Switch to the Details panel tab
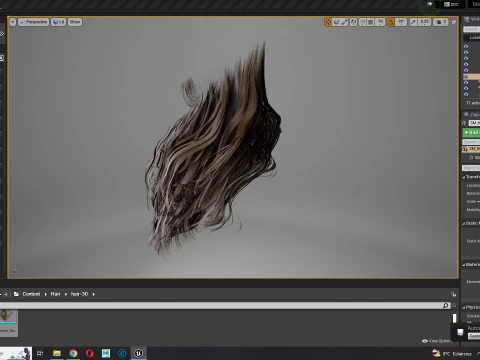480x360 pixels. (x=472, y=115)
